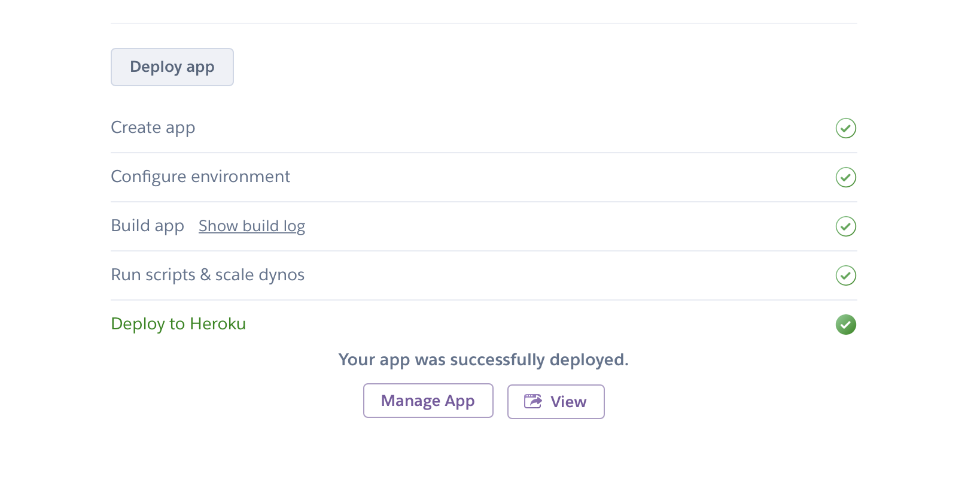Click the Manage App button
This screenshot has height=485, width=980.
click(x=428, y=401)
